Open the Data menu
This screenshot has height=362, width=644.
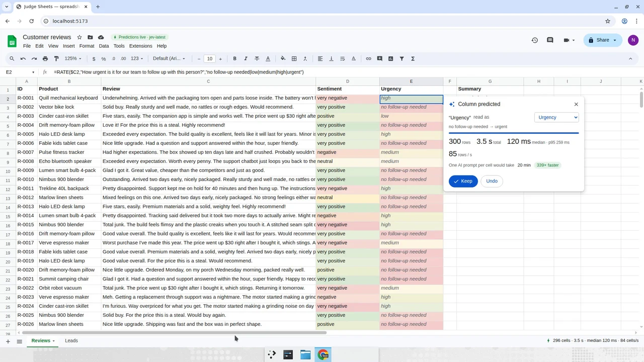click(x=104, y=46)
